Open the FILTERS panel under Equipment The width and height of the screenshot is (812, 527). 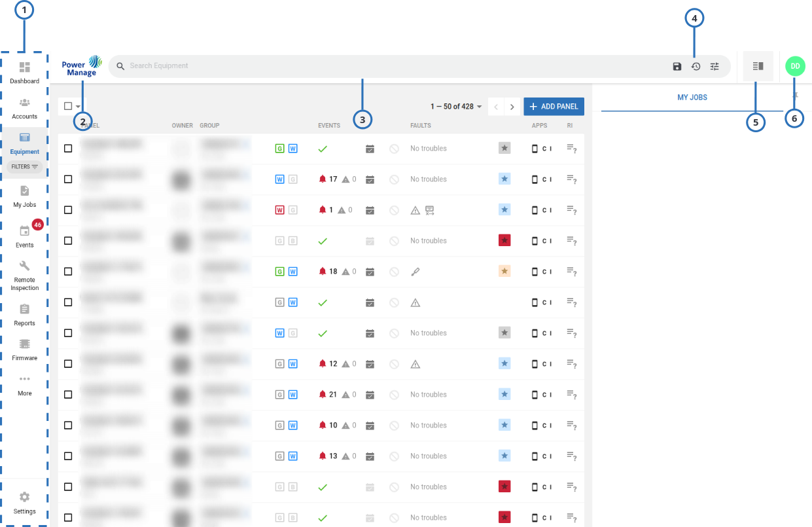24,167
